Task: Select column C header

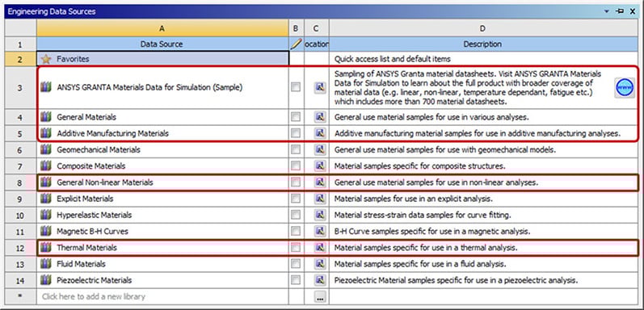Action: (x=316, y=28)
